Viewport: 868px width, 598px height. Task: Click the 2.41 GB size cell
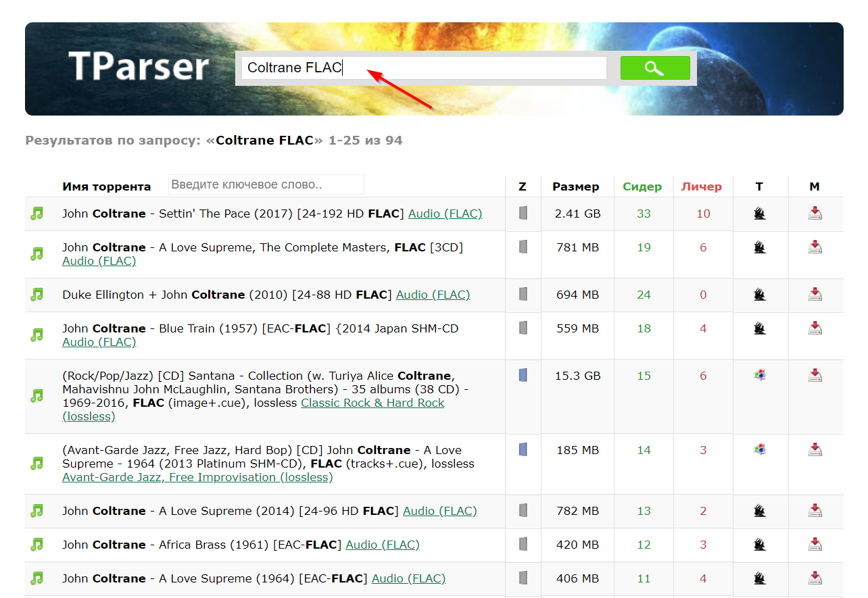tap(577, 214)
